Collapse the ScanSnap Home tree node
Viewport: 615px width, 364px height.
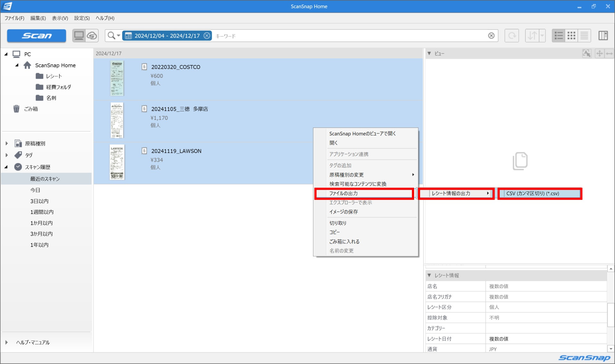17,65
